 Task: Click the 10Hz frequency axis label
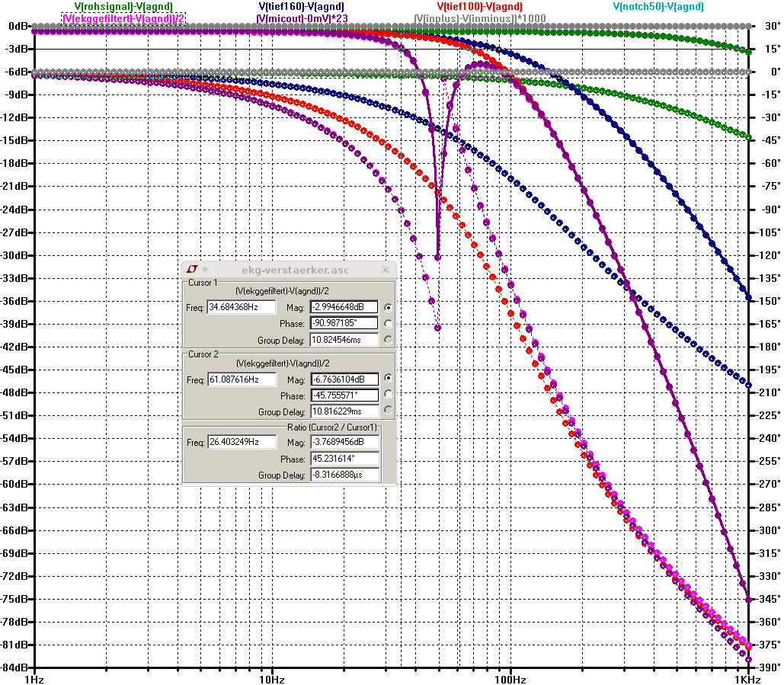click(x=271, y=678)
